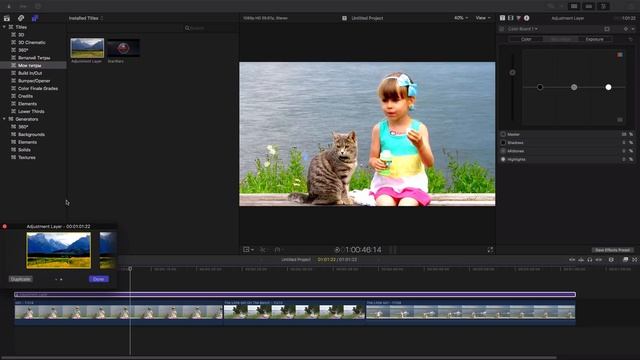Click the viewer retime speed icon

[x=278, y=249]
